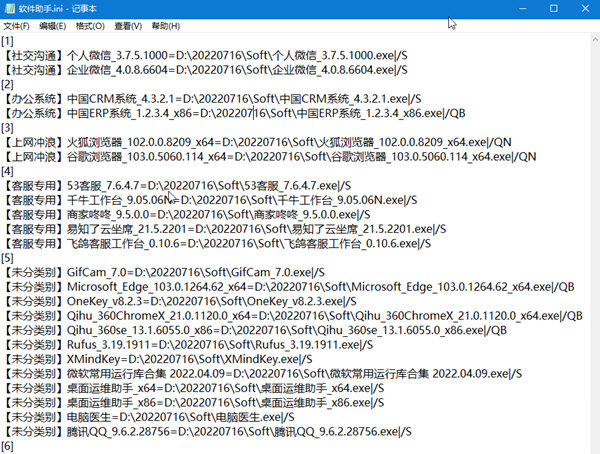600x454 pixels.
Task: Click the XMindKey line
Action: click(x=158, y=359)
